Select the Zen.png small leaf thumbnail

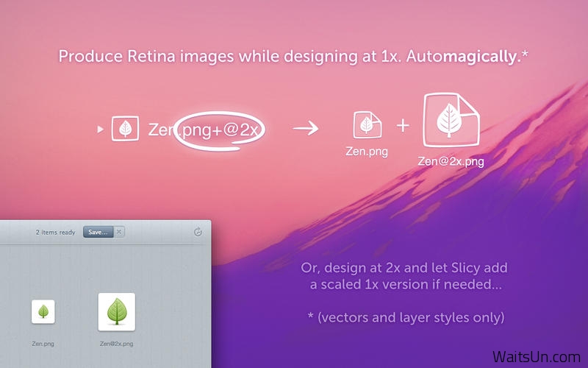[43, 311]
